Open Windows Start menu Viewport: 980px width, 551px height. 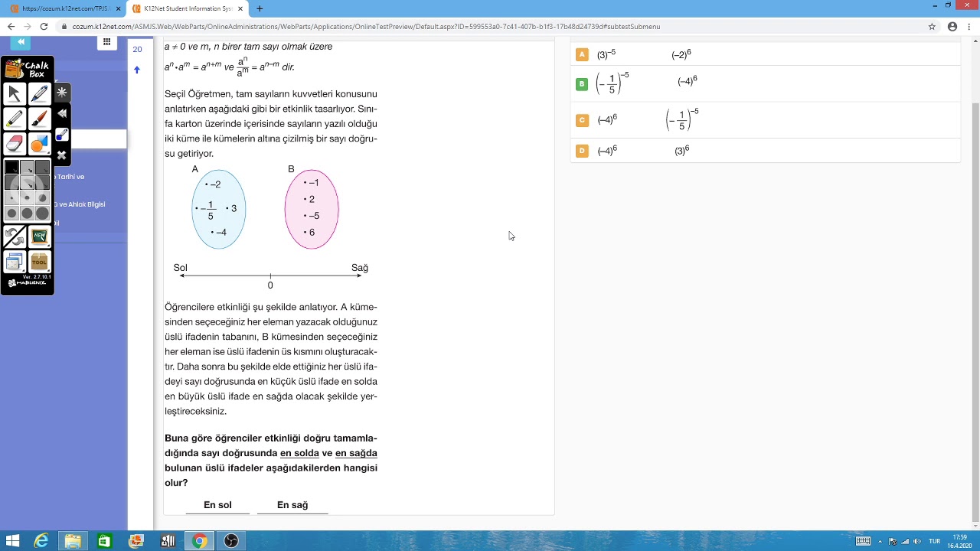11,541
